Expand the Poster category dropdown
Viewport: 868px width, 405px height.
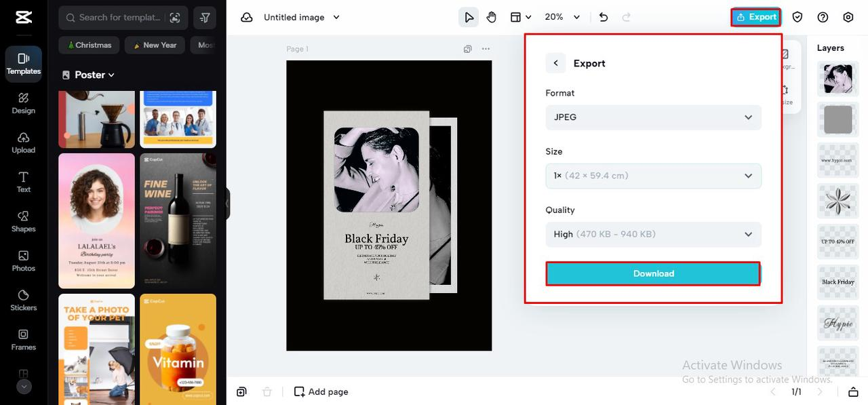click(x=89, y=75)
